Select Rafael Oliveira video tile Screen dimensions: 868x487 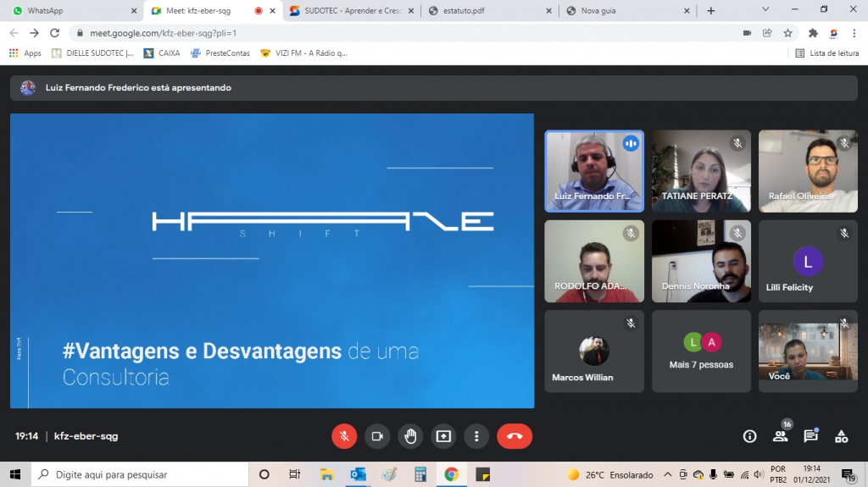pyautogui.click(x=808, y=171)
